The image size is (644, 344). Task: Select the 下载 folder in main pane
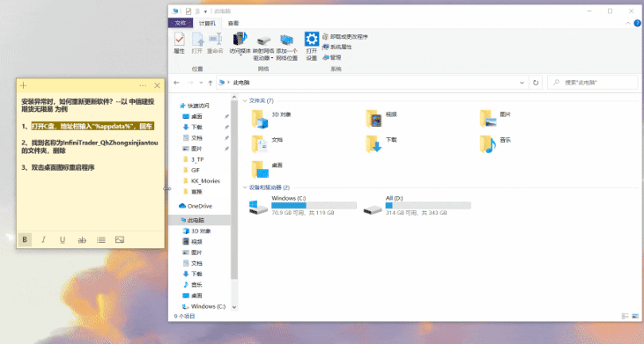tap(381, 144)
